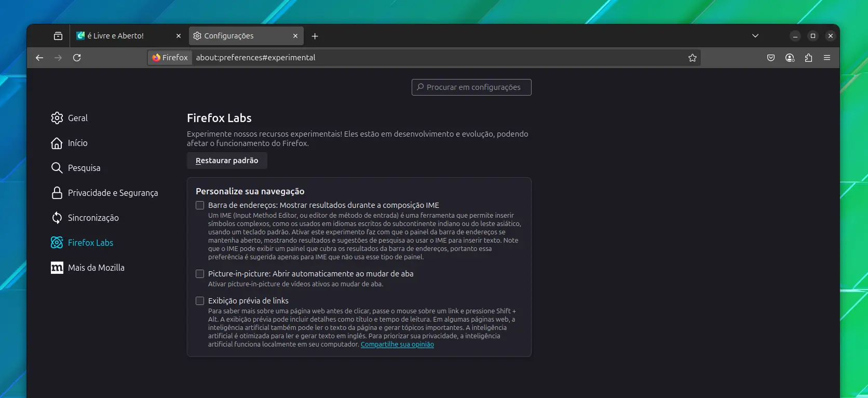Open the extensions puzzle icon

tap(808, 58)
